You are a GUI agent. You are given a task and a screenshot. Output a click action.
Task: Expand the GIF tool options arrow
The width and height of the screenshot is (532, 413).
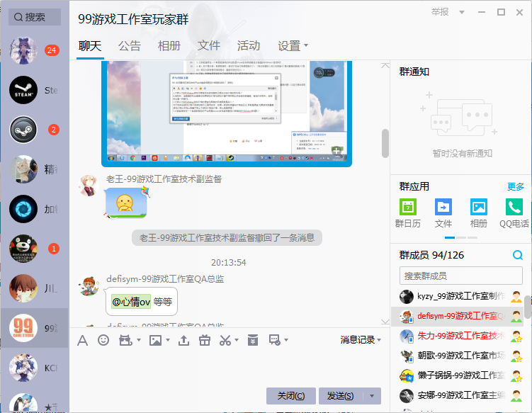pos(138,340)
